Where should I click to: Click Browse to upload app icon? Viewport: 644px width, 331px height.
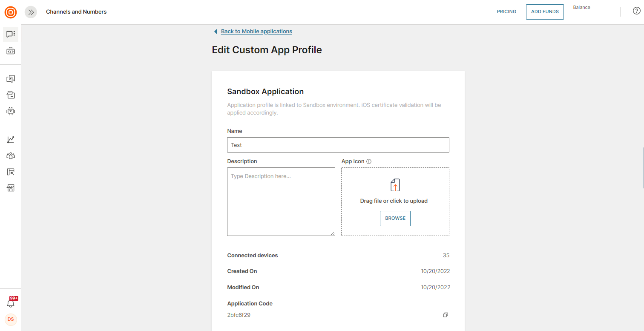click(x=395, y=218)
